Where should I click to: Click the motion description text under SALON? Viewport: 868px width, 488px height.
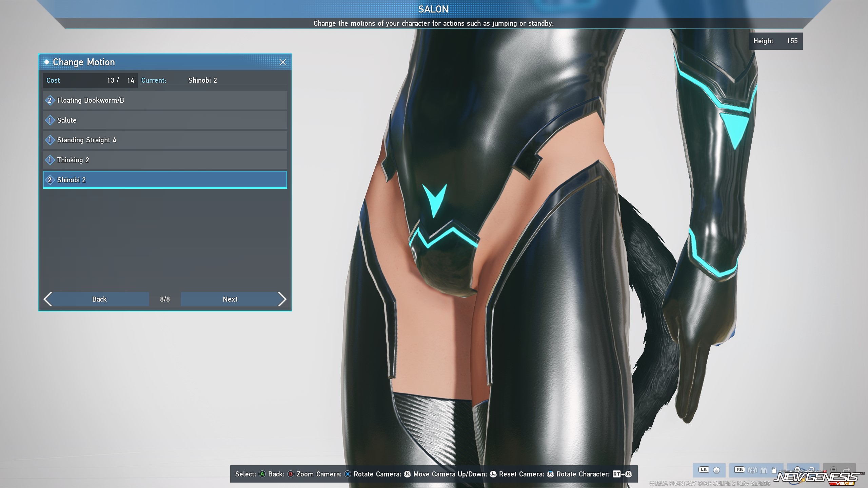pos(433,23)
